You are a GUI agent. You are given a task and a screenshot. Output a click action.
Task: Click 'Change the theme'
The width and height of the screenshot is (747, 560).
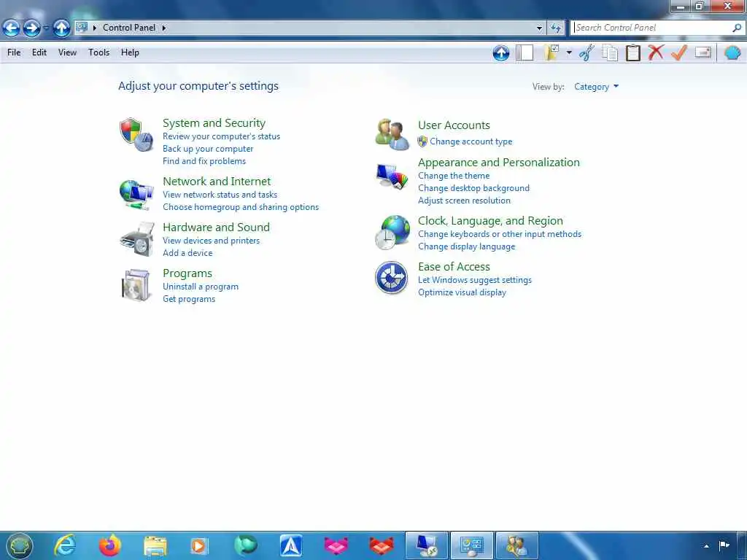[x=454, y=176]
